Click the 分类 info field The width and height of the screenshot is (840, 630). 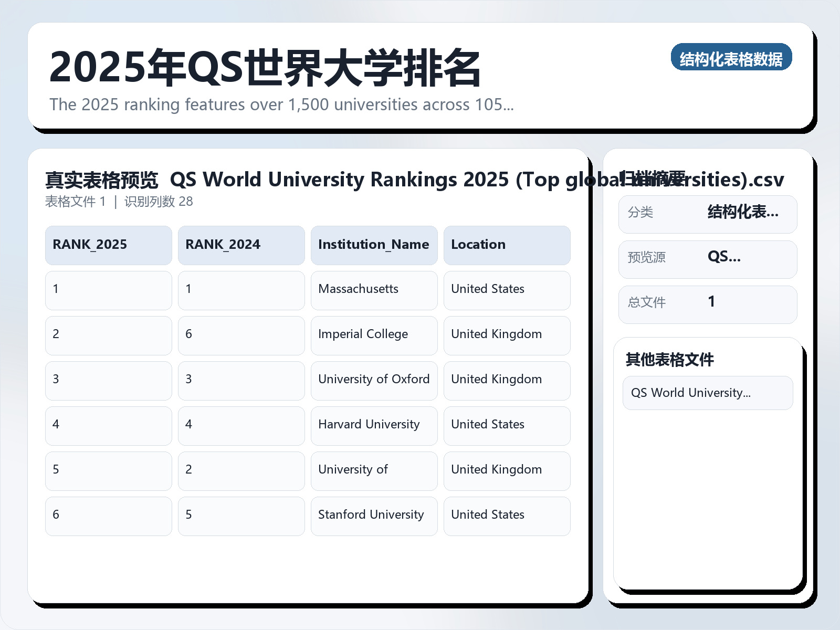pos(708,214)
